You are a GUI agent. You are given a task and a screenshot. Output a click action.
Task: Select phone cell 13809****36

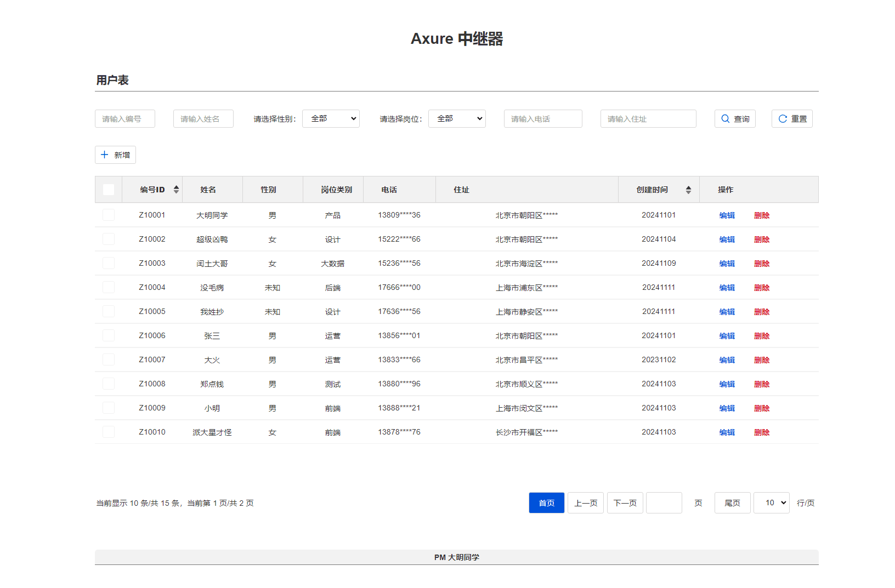click(399, 215)
